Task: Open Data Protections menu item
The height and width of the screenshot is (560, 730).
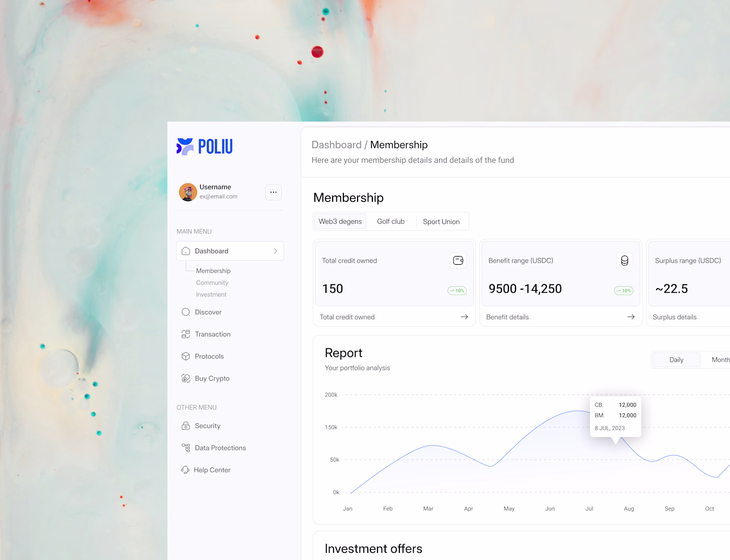Action: point(220,448)
